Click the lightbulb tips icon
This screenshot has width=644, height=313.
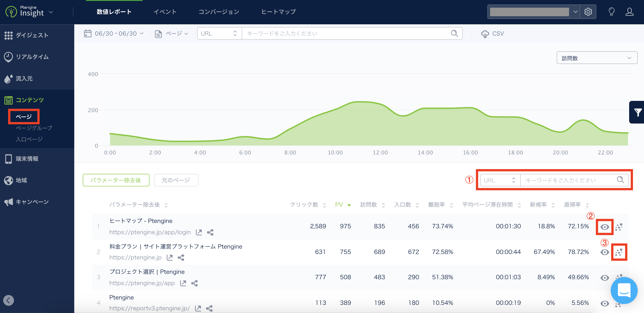click(x=612, y=12)
